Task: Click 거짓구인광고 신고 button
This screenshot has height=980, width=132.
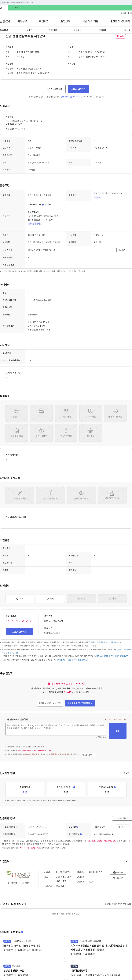Action: coord(122,818)
